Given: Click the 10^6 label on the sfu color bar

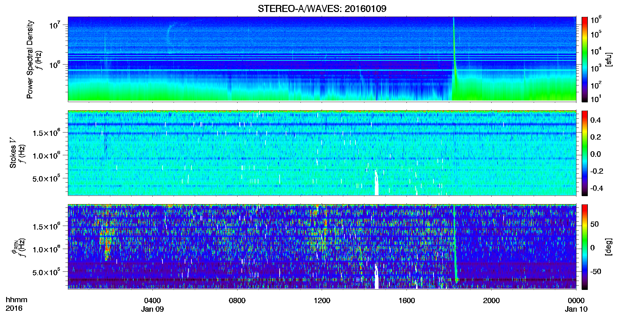Looking at the screenshot, I should (x=596, y=20).
